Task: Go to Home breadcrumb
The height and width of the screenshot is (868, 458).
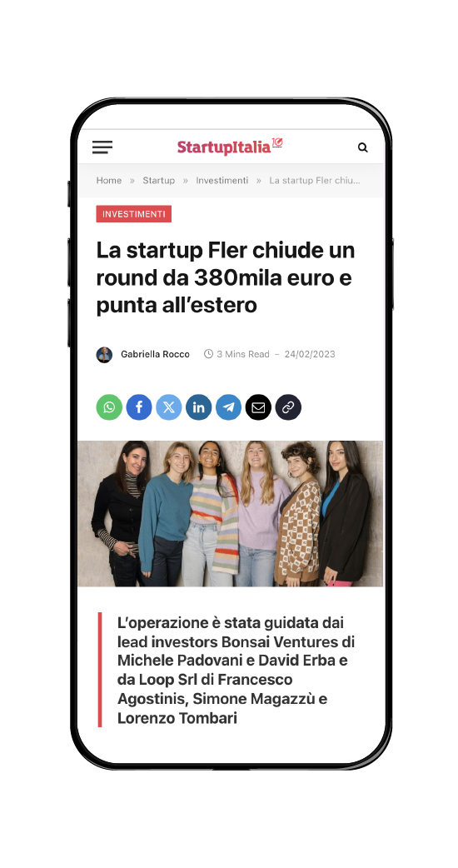Action: click(x=109, y=181)
